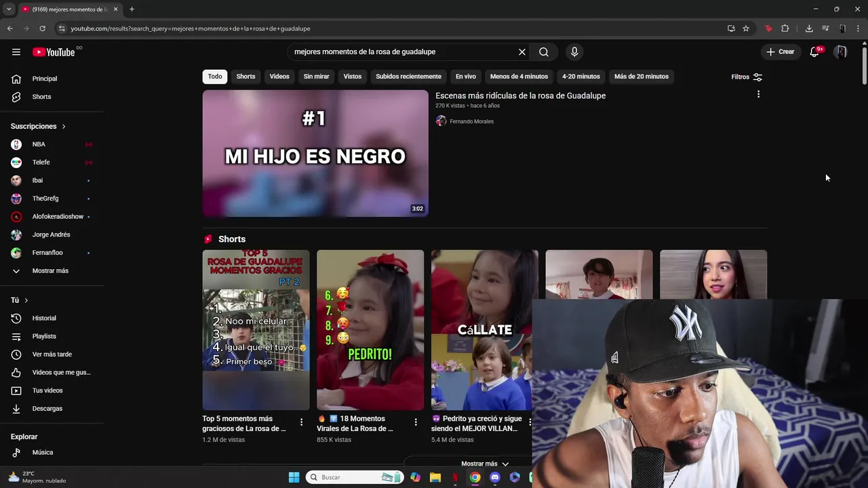Start voice search with the microphone
This screenshot has width=868, height=488.
coord(574,52)
